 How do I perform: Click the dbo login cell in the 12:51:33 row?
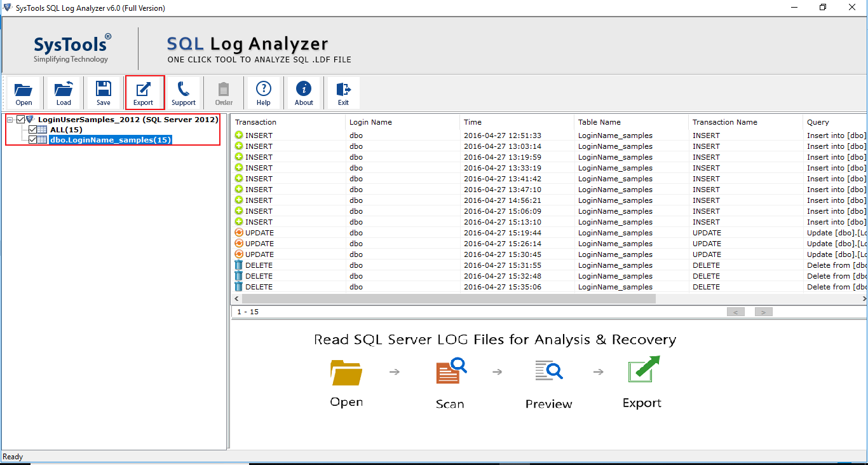click(x=356, y=135)
